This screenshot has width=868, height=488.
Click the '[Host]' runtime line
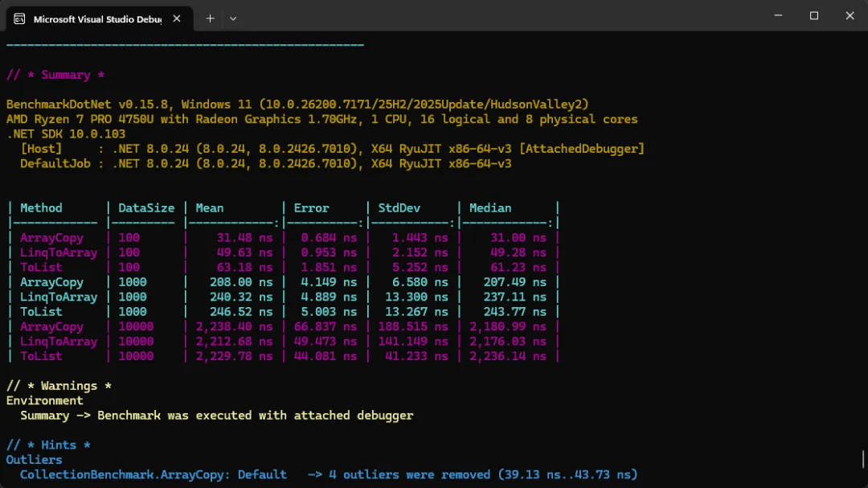click(x=332, y=149)
